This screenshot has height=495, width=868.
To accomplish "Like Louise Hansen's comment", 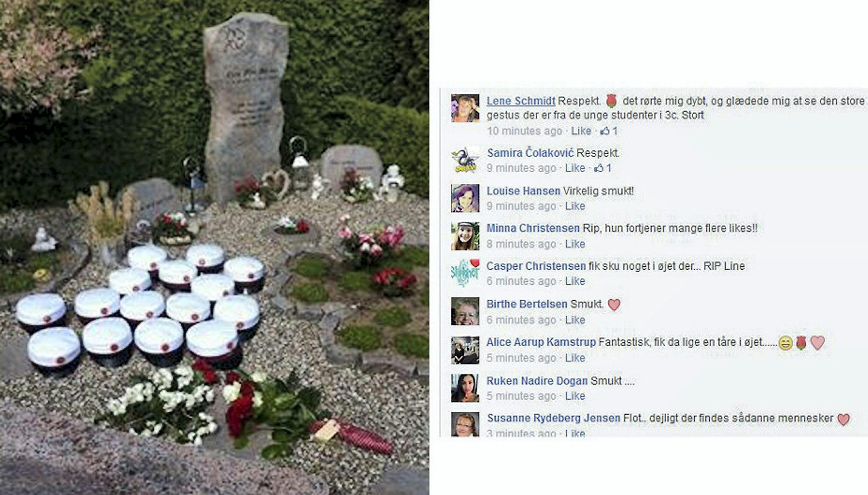I will tap(575, 206).
